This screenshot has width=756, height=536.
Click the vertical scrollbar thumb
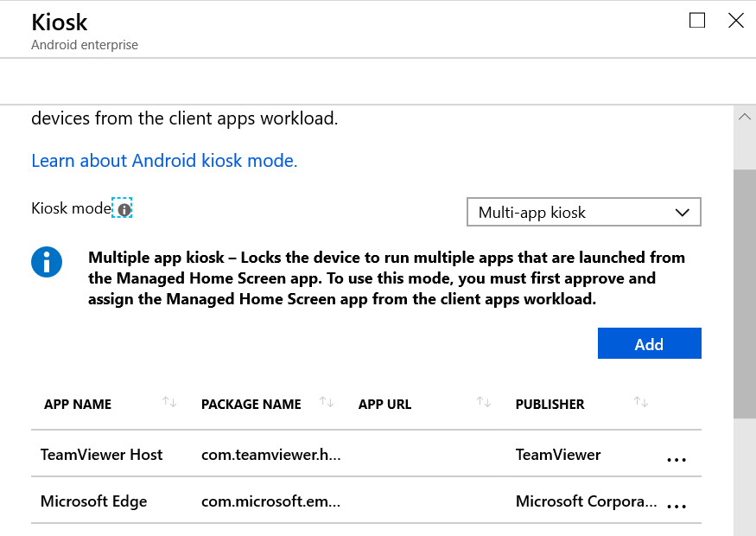tap(745, 294)
